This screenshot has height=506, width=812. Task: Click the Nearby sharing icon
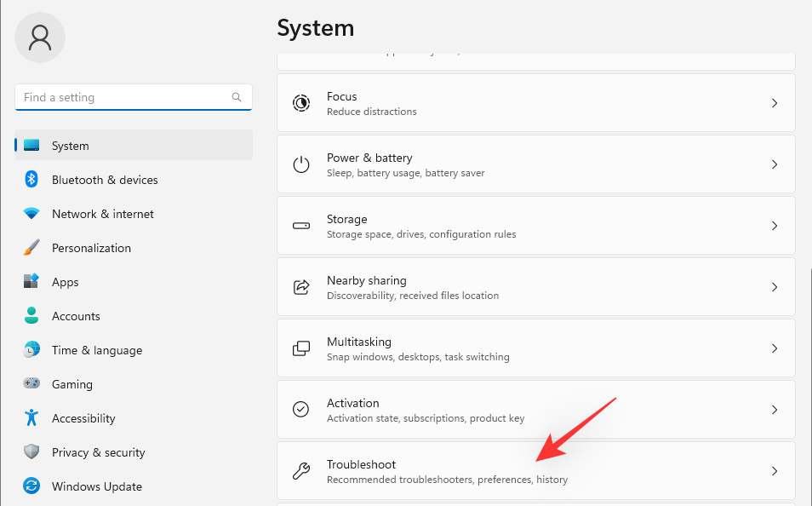tap(301, 287)
